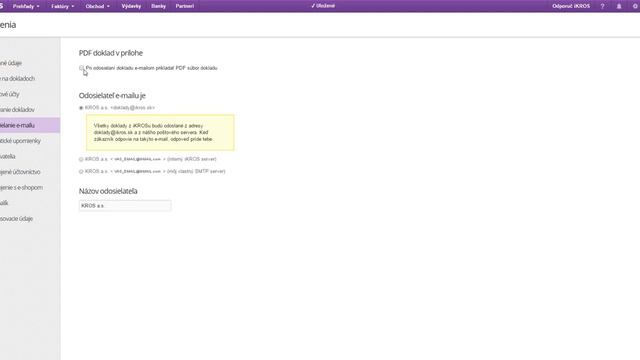Click the Odporuč iKROS link

571,6
